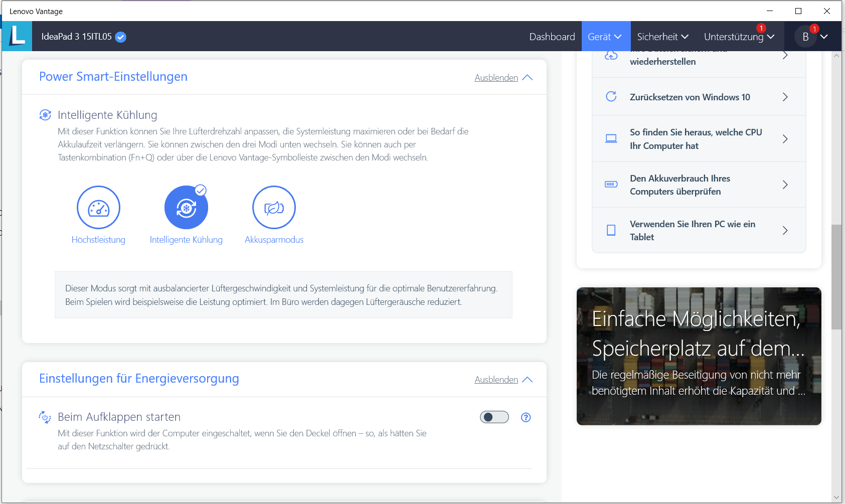Viewport: 845px width, 504px height.
Task: Click the tablet icon beside Tablet article
Action: pyautogui.click(x=611, y=230)
